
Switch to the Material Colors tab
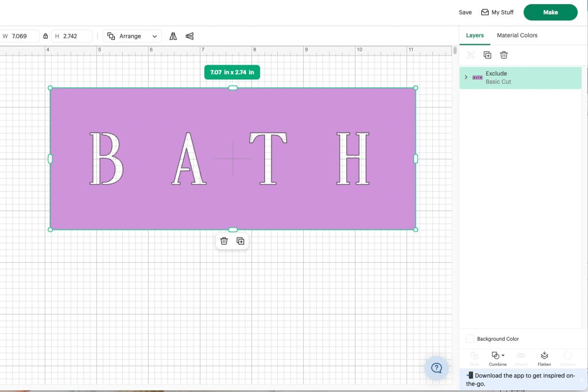(517, 35)
